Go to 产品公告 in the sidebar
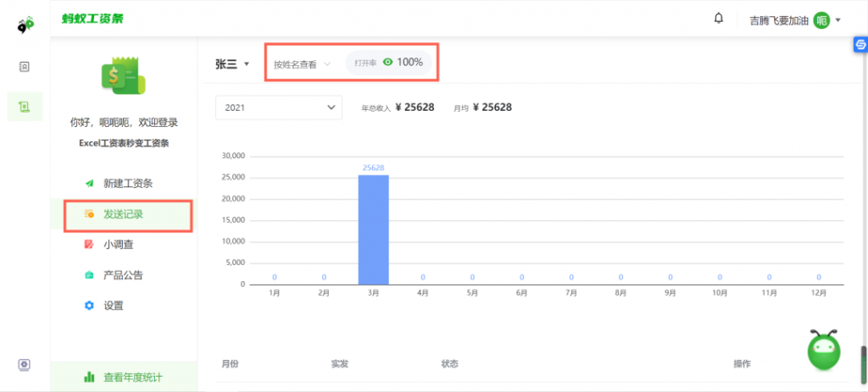This screenshot has height=392, width=868. point(123,275)
